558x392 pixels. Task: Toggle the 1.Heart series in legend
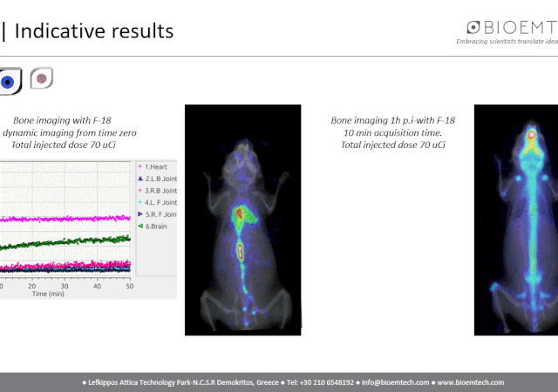[x=158, y=166]
